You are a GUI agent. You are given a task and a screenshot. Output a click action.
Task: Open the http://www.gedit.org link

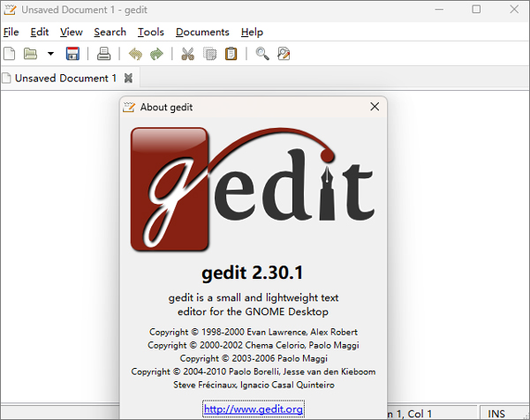[x=254, y=409]
